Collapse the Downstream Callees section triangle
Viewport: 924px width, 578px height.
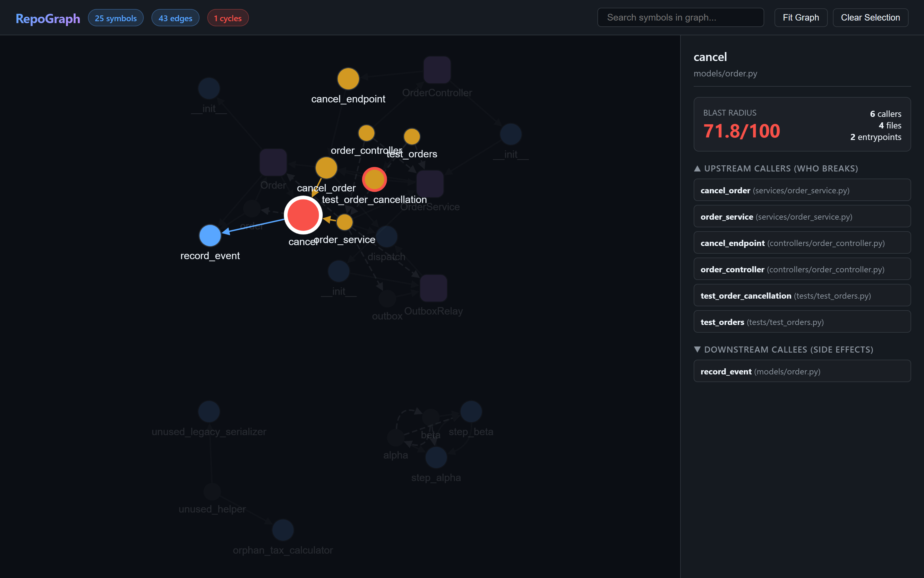697,349
